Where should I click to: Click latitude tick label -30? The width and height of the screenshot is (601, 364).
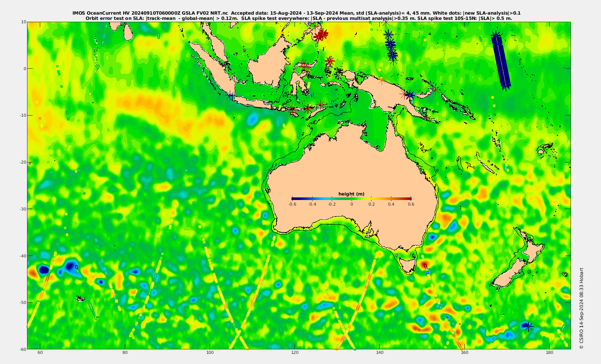(x=23, y=209)
